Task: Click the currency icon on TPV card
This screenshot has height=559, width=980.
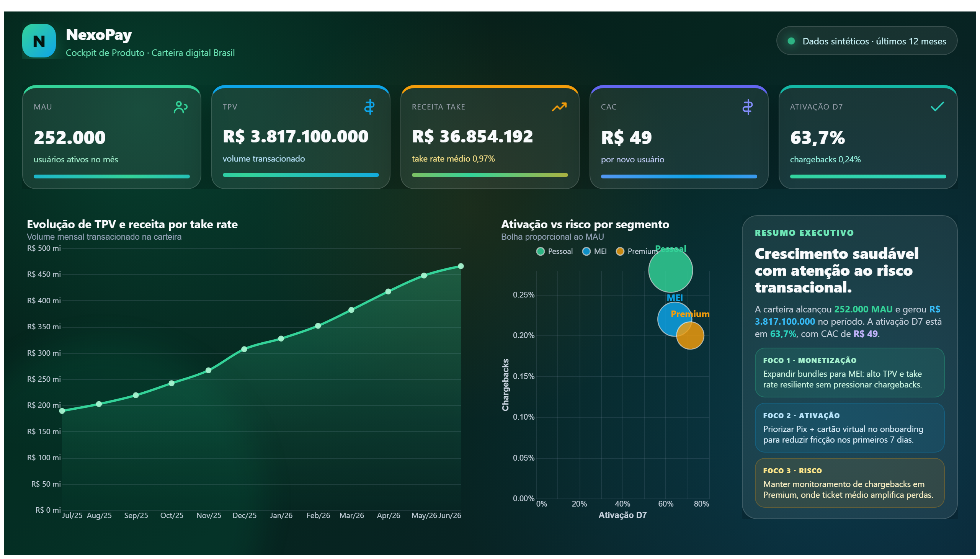Action: [369, 107]
